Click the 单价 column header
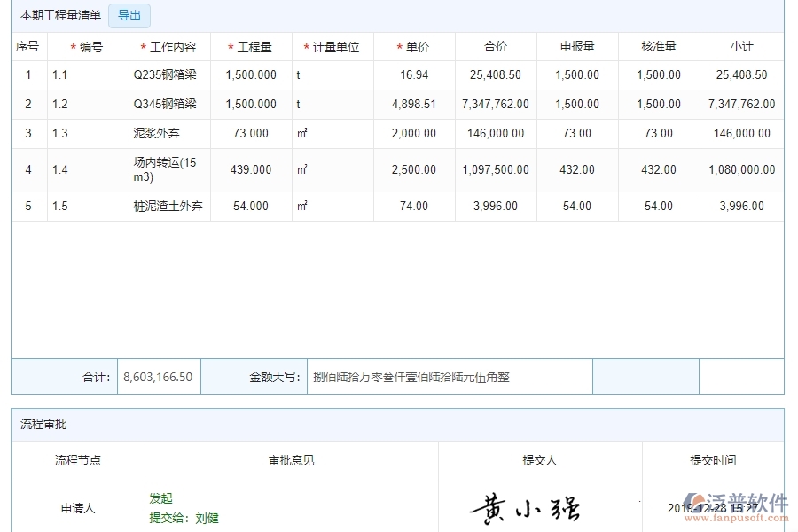 click(412, 46)
